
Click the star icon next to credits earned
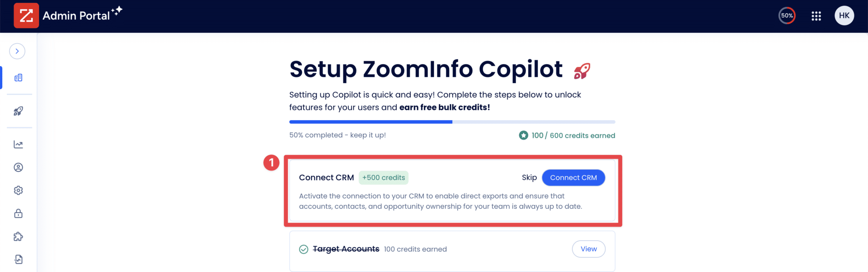point(523,135)
